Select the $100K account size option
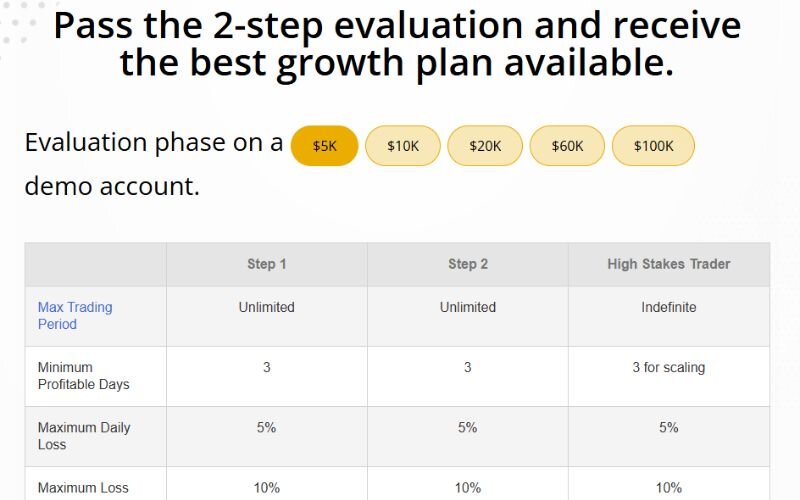Screen dimensions: 800x500 click(x=653, y=146)
